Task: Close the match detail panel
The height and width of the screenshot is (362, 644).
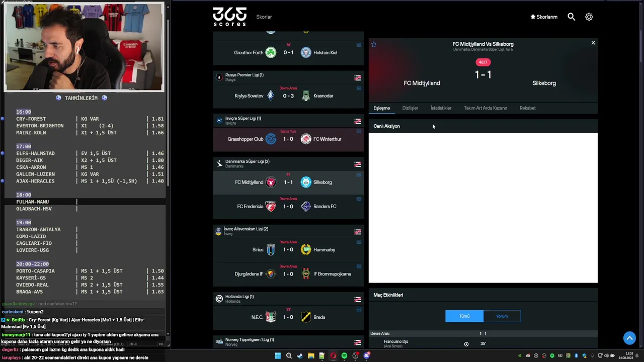Action: point(593,43)
